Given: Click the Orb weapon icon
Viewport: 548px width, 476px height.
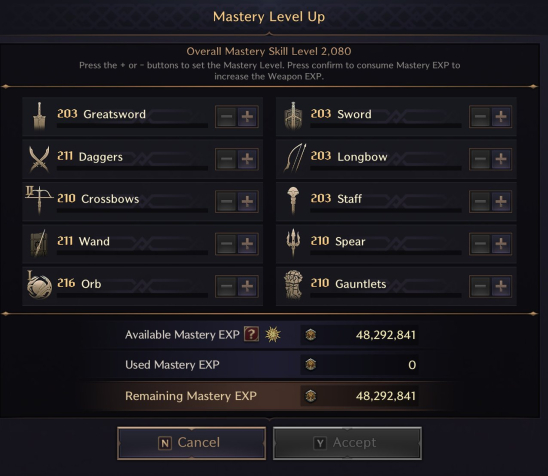Looking at the screenshot, I should point(39,285).
